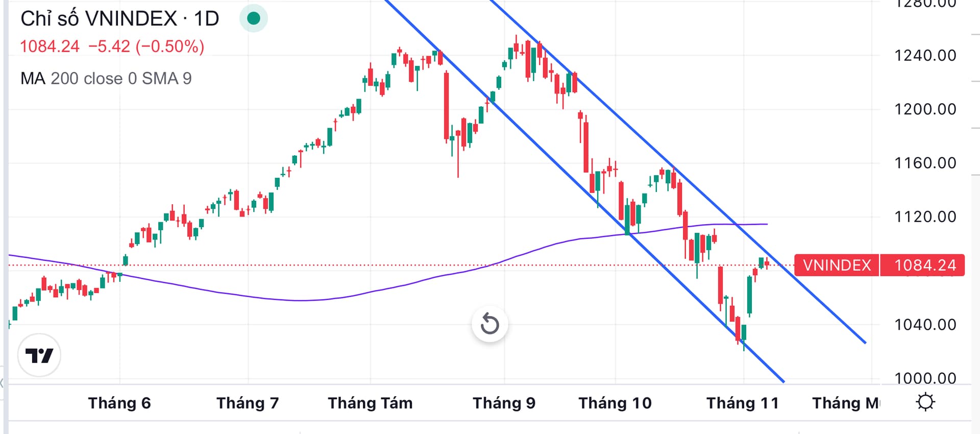Click Tháng 10 on the time axis
The height and width of the screenshot is (434, 980).
pos(615,403)
